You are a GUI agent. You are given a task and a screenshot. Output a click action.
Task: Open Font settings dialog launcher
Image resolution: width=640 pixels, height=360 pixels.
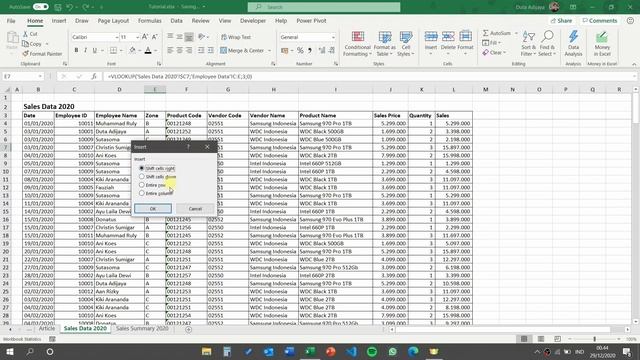(x=159, y=64)
